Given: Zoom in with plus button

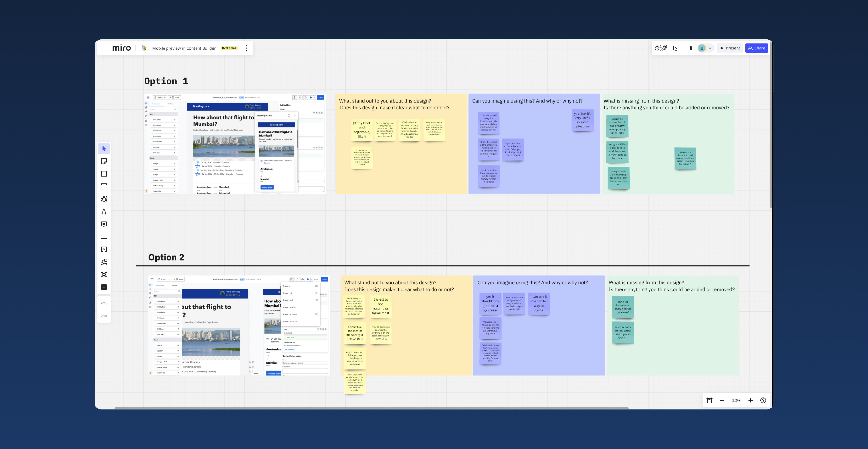Looking at the screenshot, I should pos(750,400).
